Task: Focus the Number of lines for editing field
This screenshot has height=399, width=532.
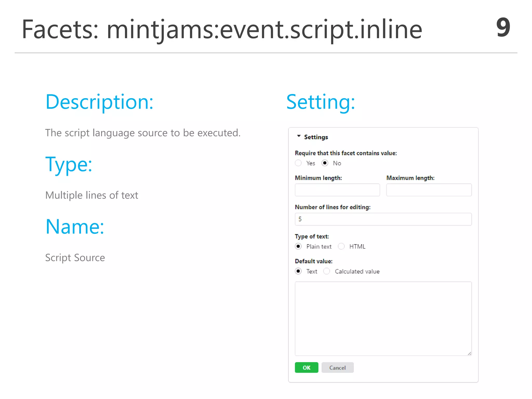Action: coord(383,219)
